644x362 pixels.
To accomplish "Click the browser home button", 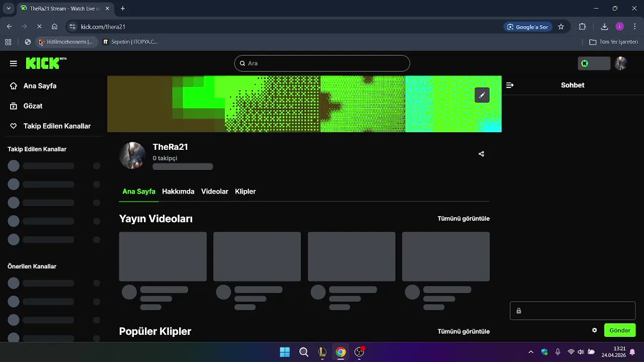I will point(54,27).
